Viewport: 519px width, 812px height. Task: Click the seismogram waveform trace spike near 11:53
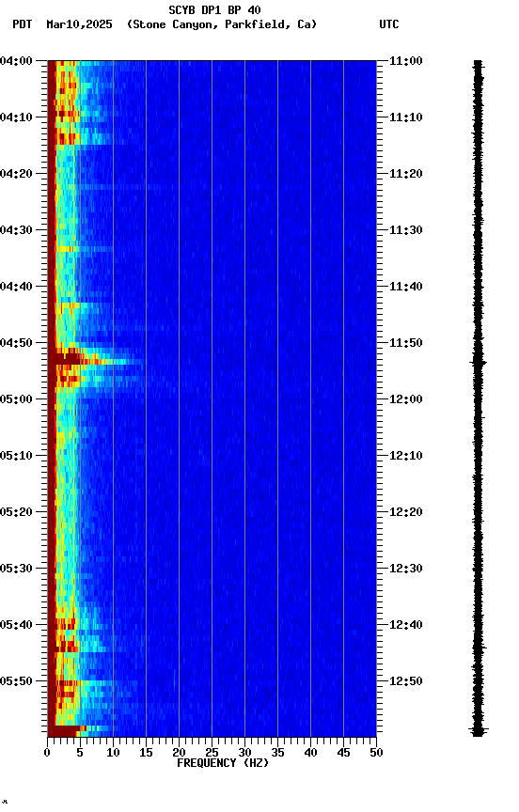[478, 363]
